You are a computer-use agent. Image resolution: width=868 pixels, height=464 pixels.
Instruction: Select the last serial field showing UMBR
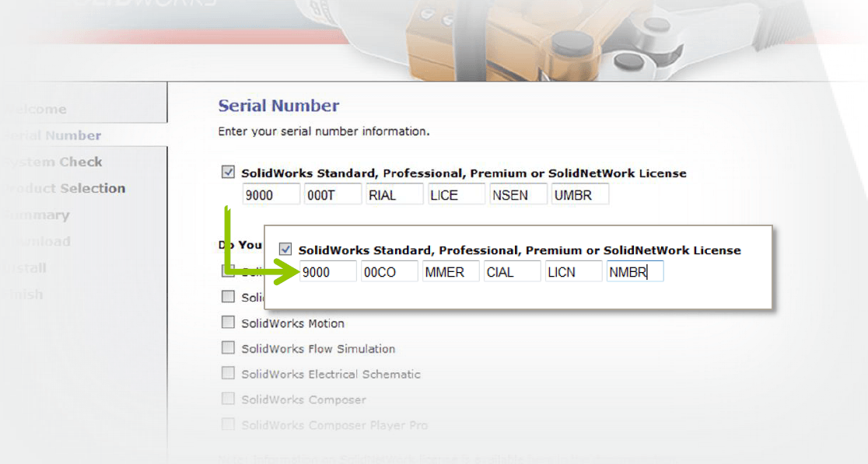click(579, 194)
